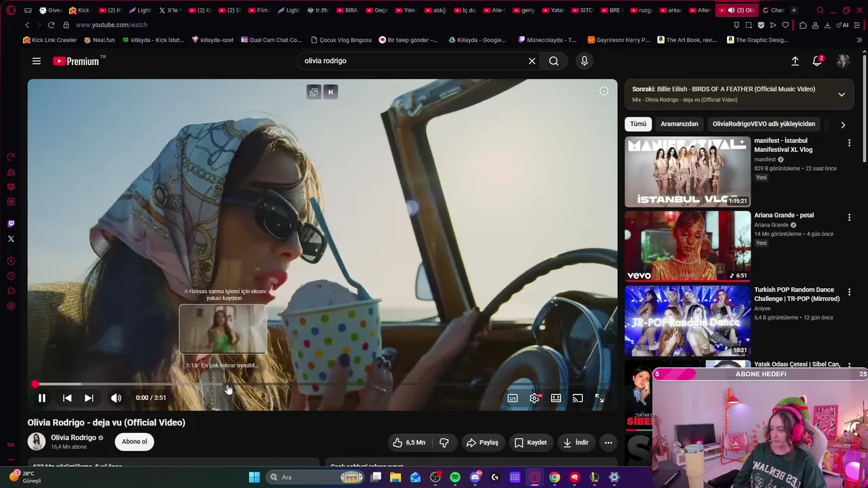The image size is (868, 488).
Task: Open X in the Opera sidebar
Action: (x=11, y=239)
